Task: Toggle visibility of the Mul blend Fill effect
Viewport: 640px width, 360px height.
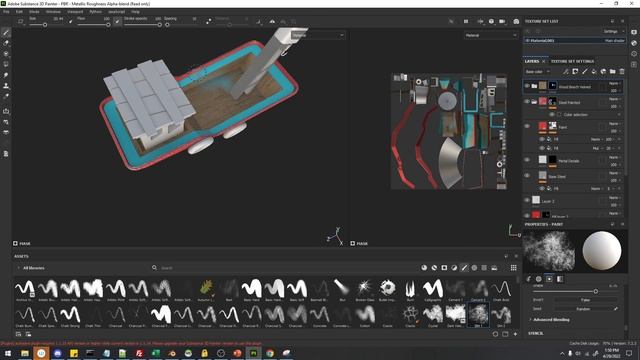Action: (542, 148)
